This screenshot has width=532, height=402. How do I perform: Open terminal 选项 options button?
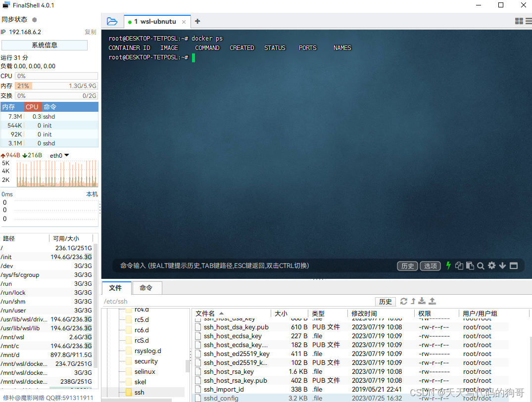(430, 266)
